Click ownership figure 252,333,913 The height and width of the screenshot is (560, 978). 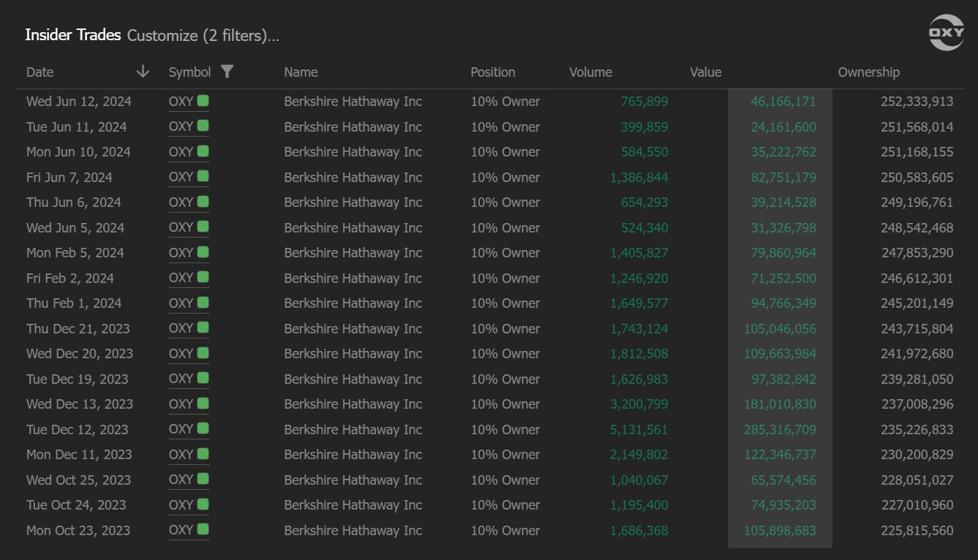[917, 102]
